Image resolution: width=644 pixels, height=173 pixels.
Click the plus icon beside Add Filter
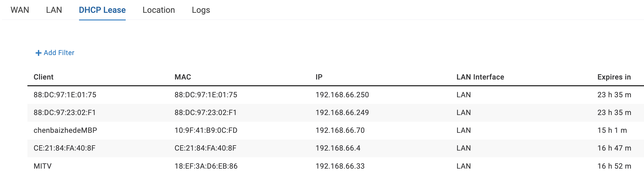[x=38, y=53]
